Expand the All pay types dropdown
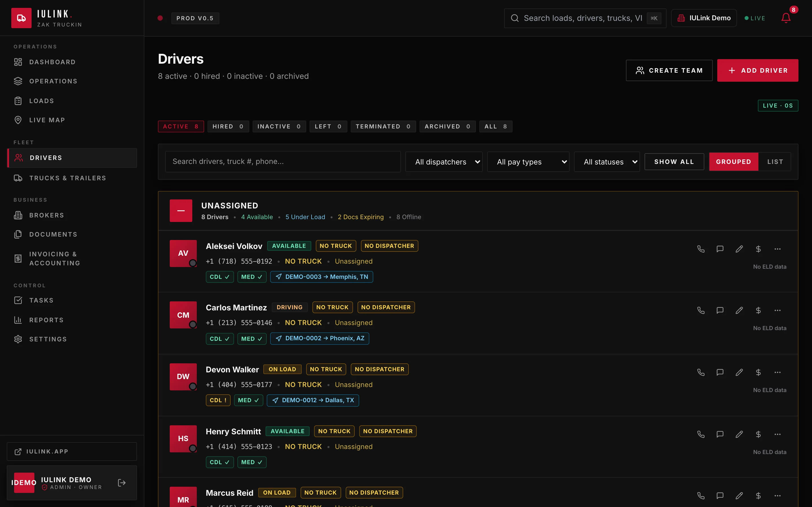Viewport: 812px width, 507px height. [528, 162]
